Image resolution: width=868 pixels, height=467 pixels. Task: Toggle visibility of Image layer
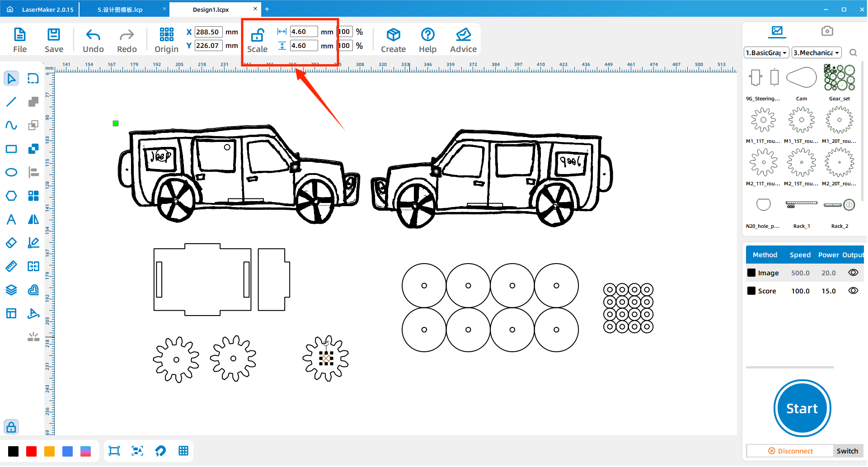(853, 273)
